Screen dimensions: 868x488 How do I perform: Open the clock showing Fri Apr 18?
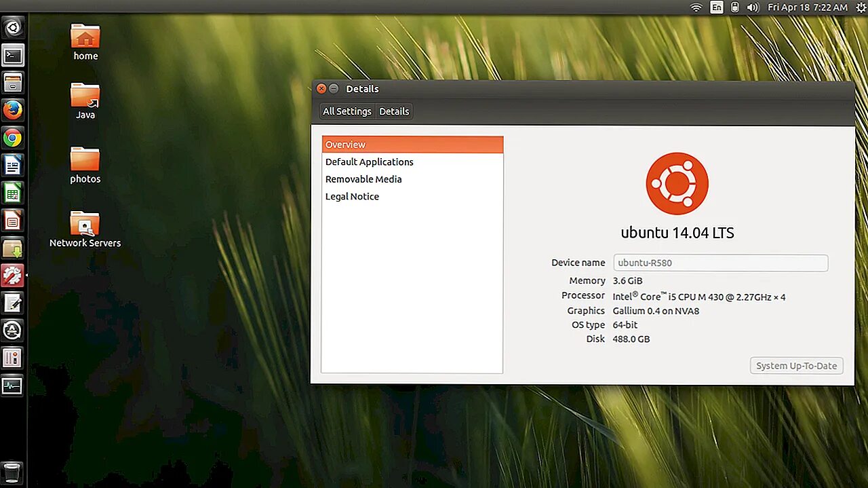[807, 7]
